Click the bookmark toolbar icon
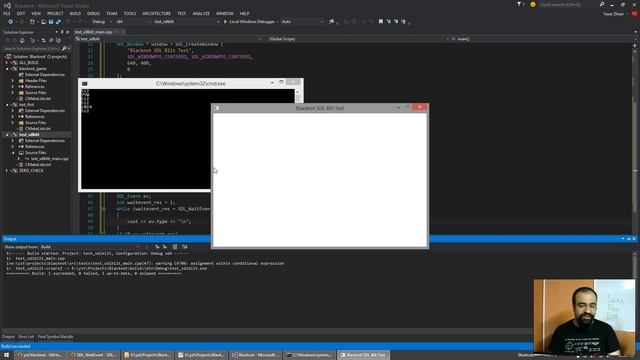The height and width of the screenshot is (360, 640). pos(380,22)
